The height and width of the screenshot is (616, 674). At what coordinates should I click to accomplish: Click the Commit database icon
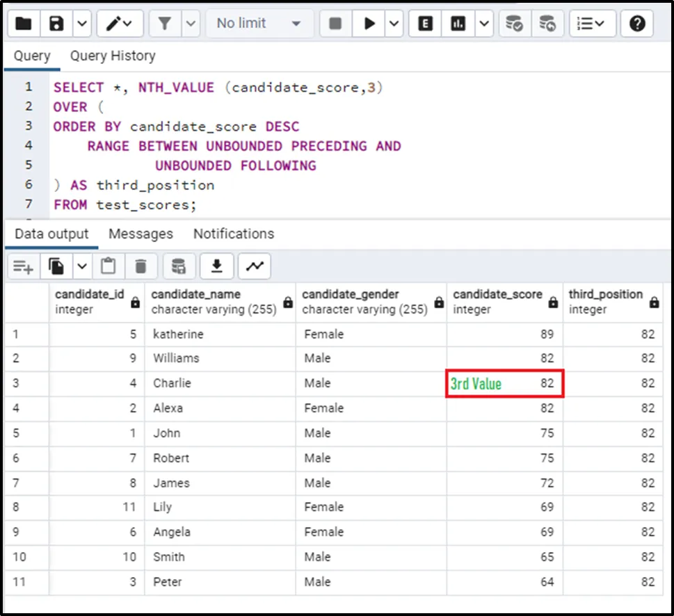pos(515,24)
